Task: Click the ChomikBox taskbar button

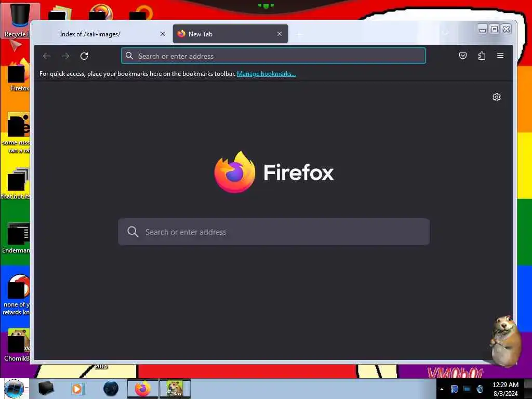Action: 175,389
